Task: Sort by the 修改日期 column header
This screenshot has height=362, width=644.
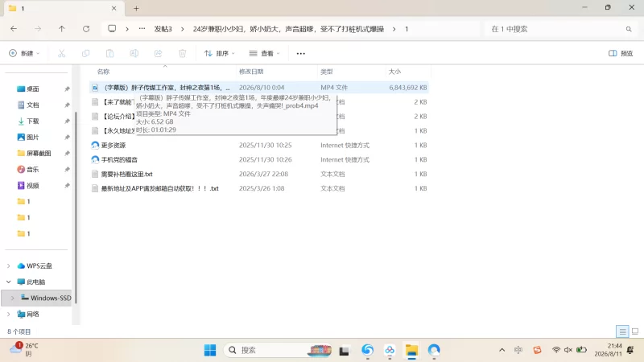Action: point(251,72)
